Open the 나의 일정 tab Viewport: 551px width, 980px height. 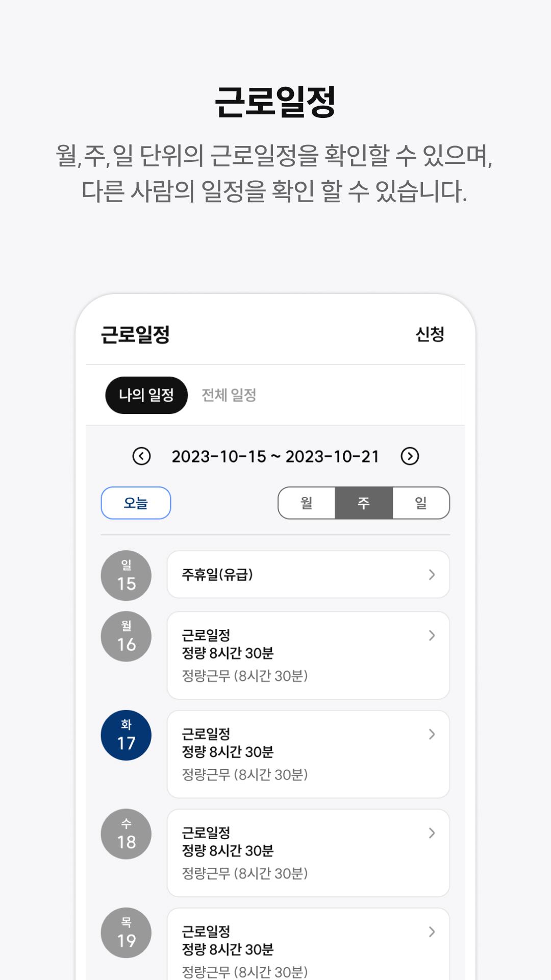[x=146, y=395]
